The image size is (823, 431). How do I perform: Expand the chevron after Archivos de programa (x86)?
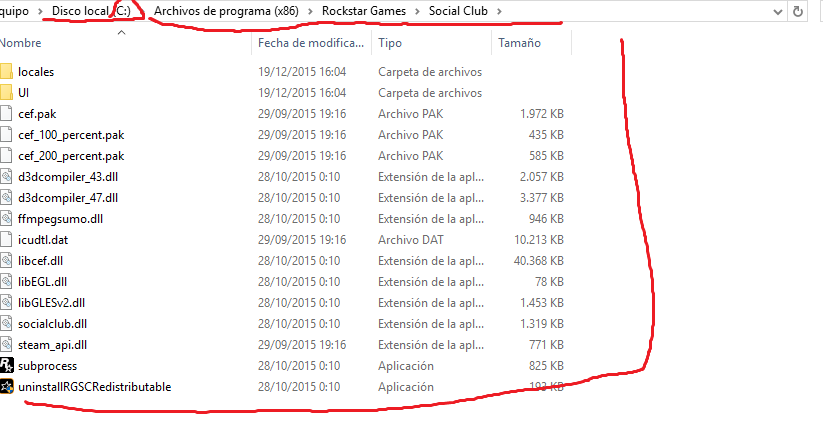(x=310, y=11)
